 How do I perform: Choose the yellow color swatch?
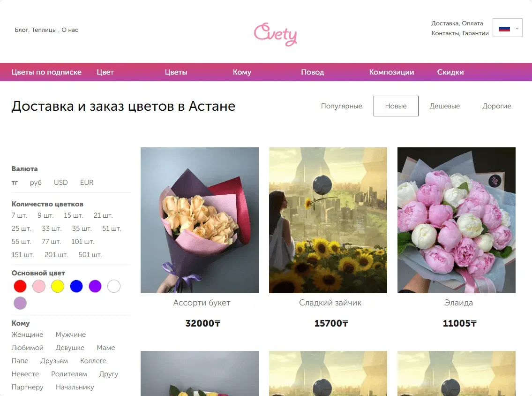[58, 286]
